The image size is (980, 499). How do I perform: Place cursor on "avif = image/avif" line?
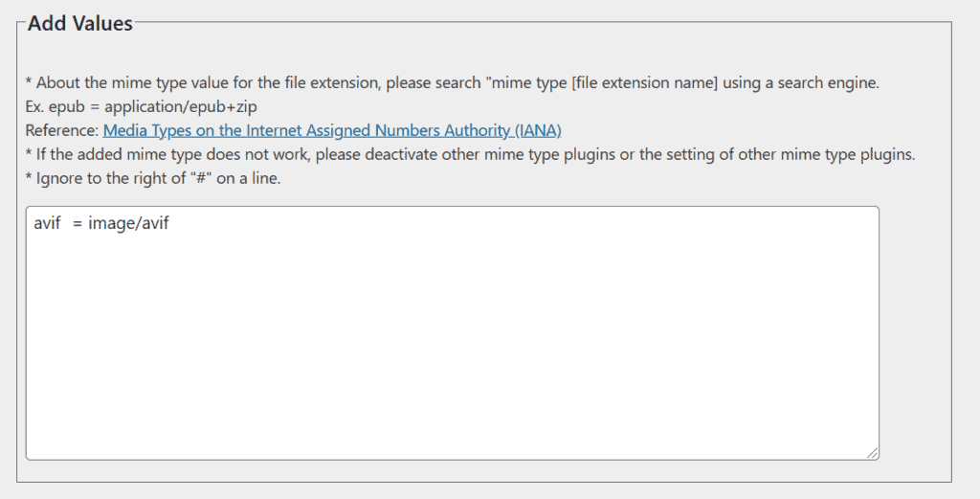(100, 224)
